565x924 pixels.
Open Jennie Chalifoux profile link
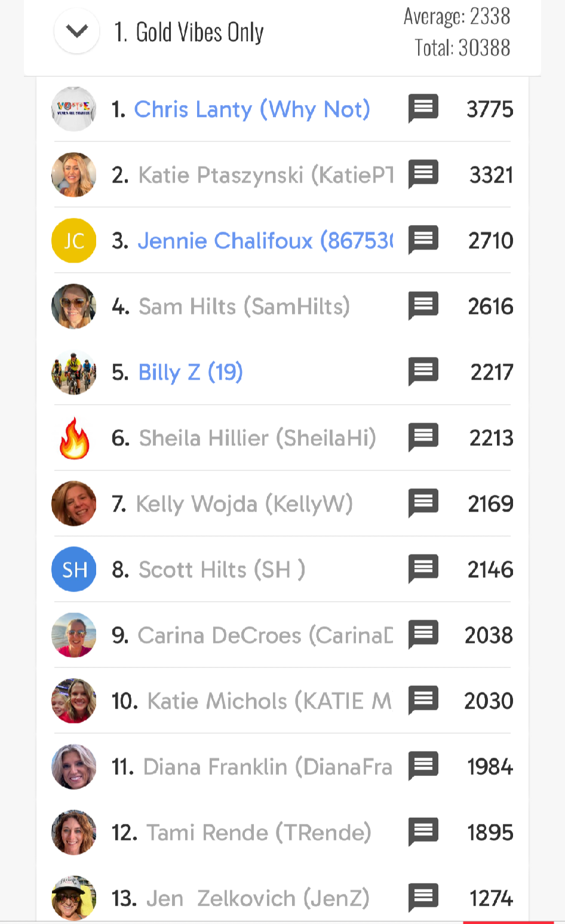[x=265, y=241]
